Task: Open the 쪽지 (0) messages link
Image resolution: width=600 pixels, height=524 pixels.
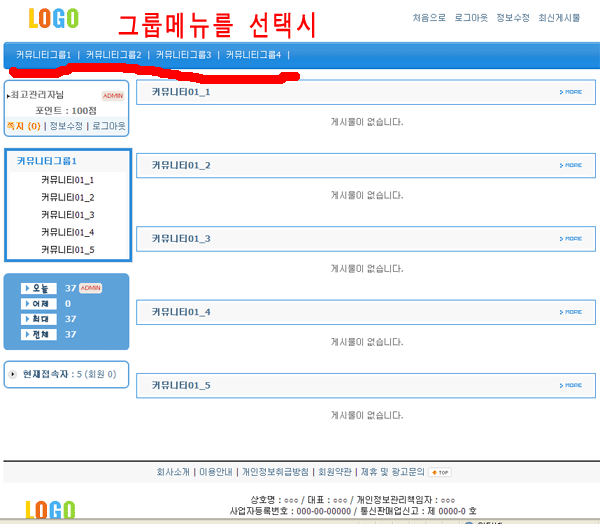Action: tap(24, 126)
